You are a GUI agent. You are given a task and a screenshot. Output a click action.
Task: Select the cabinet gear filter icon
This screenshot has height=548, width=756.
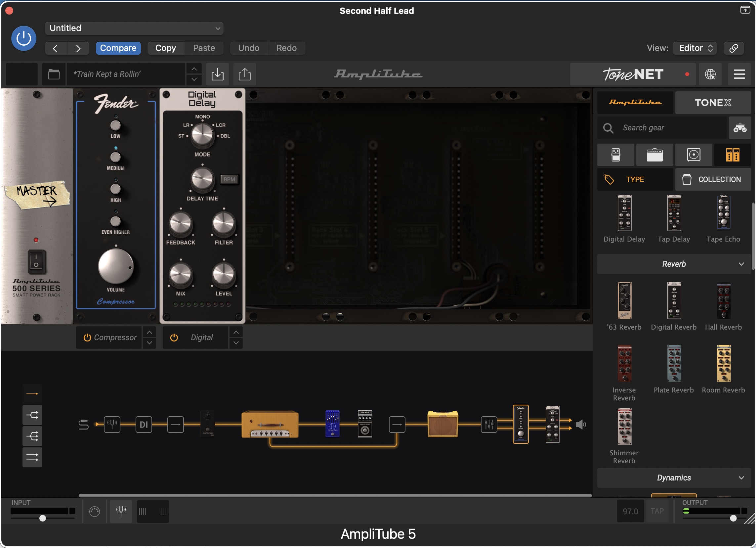693,155
